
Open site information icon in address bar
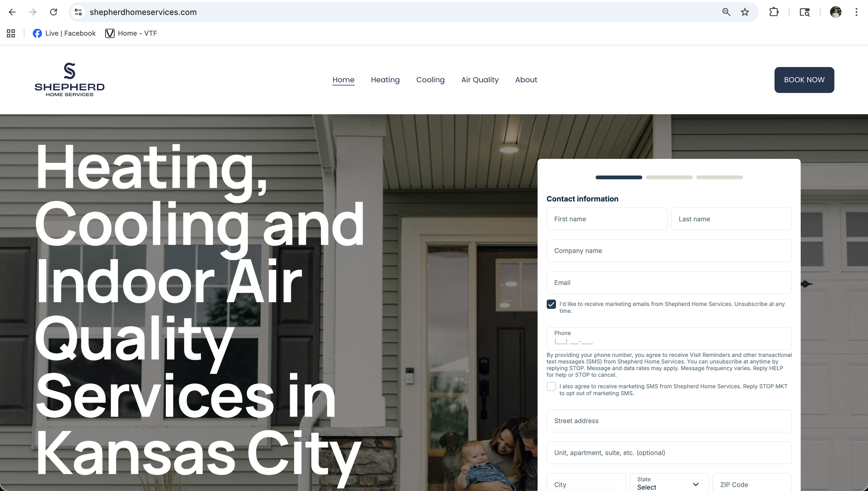tap(78, 12)
